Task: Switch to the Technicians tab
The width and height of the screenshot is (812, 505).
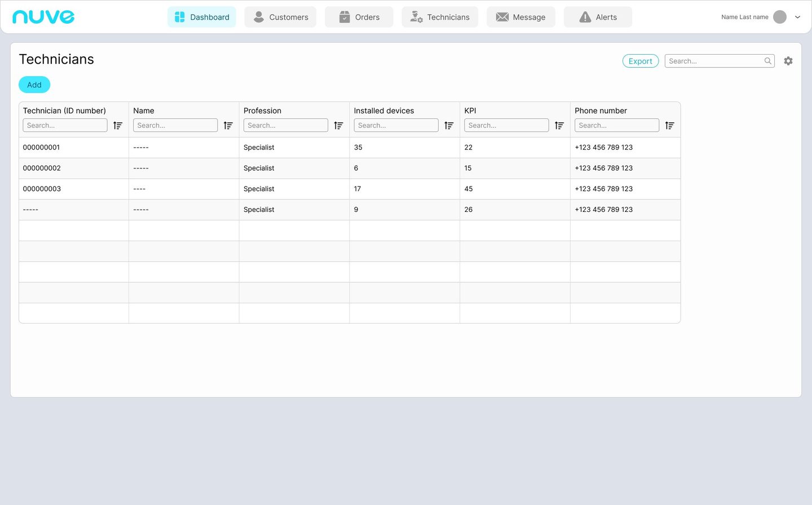Action: (x=440, y=17)
